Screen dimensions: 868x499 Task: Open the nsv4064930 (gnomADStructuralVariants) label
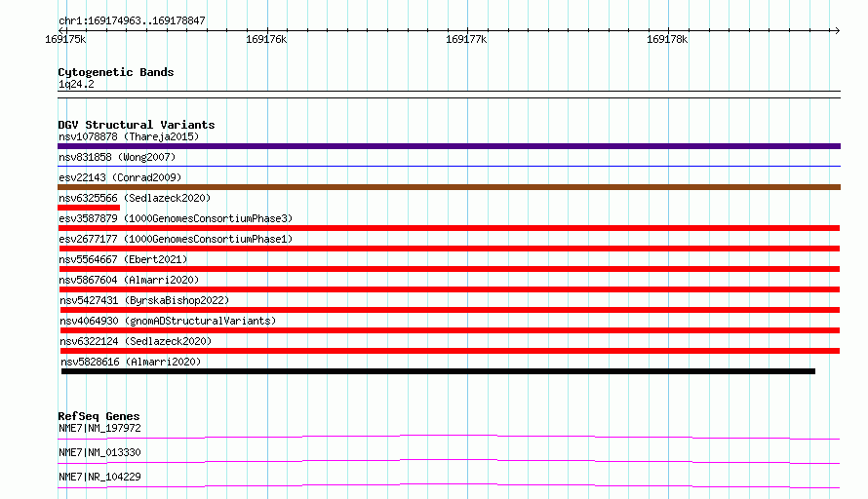pyautogui.click(x=168, y=321)
